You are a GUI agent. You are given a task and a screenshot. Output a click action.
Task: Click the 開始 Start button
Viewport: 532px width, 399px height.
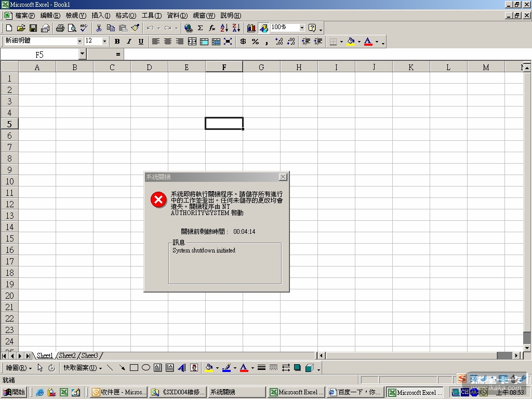tap(15, 392)
